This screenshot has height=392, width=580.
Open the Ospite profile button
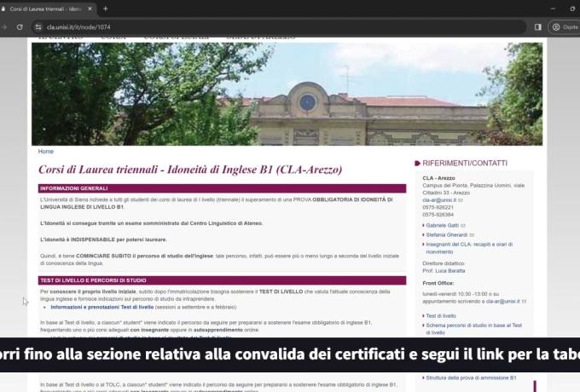coord(565,27)
